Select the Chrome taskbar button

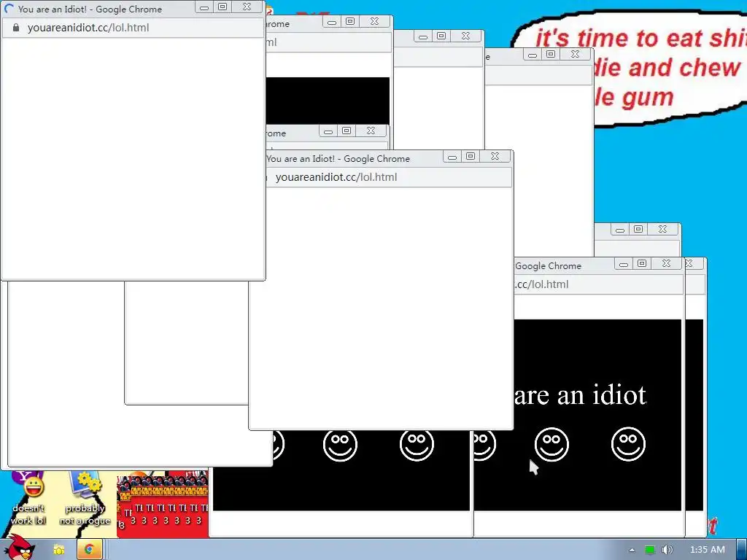coord(89,550)
